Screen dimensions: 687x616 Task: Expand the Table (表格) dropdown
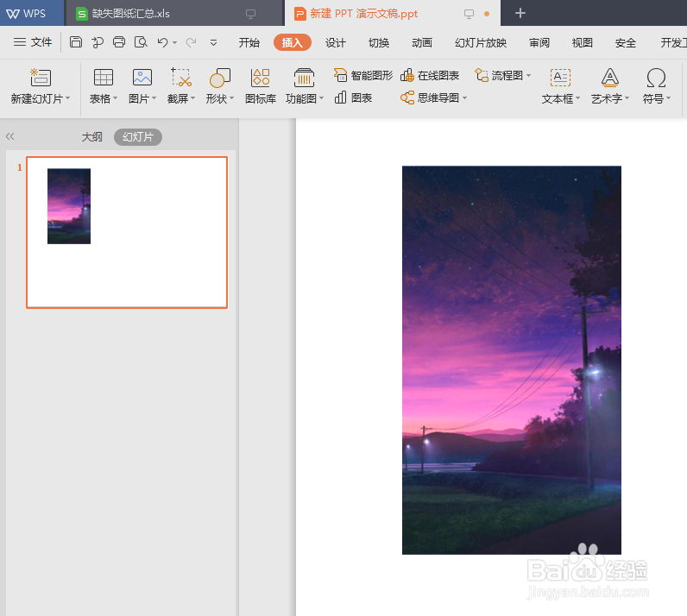coord(116,98)
